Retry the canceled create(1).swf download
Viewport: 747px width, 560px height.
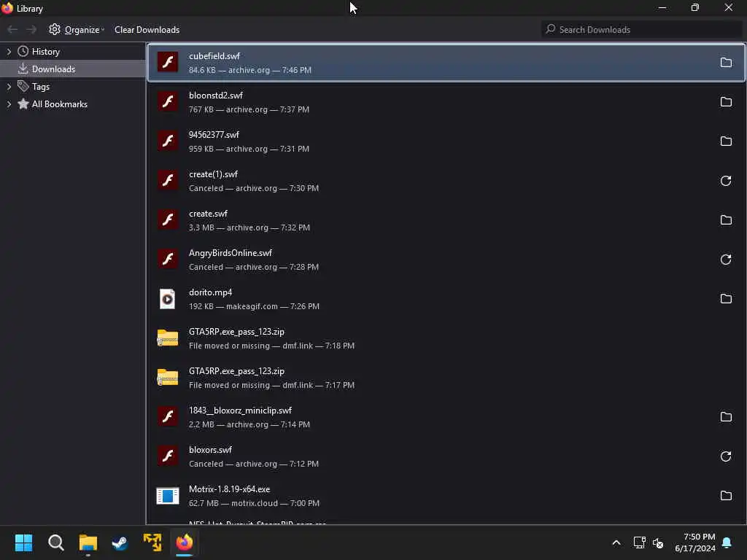(726, 181)
